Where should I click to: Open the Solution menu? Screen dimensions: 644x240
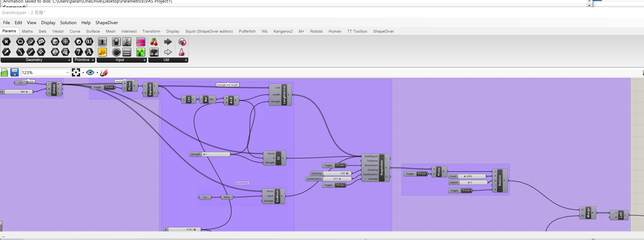point(68,23)
